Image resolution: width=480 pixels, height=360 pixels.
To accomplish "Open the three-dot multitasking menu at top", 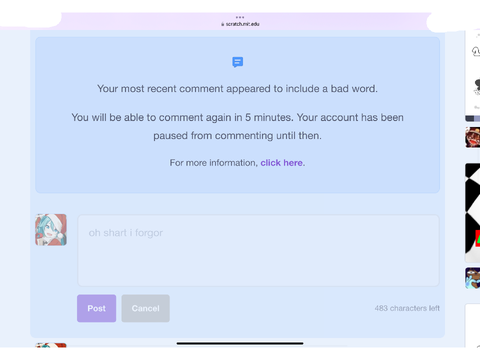I will coord(240,17).
